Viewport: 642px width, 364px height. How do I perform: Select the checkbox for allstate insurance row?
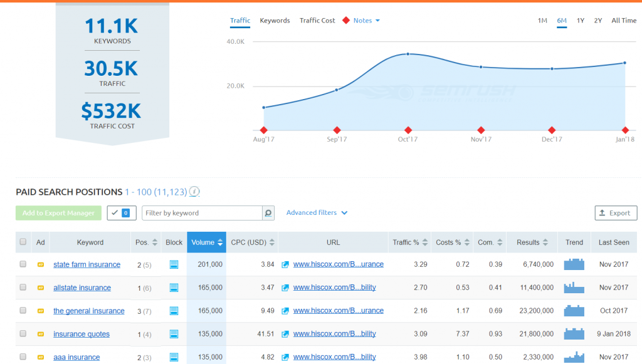tap(23, 287)
